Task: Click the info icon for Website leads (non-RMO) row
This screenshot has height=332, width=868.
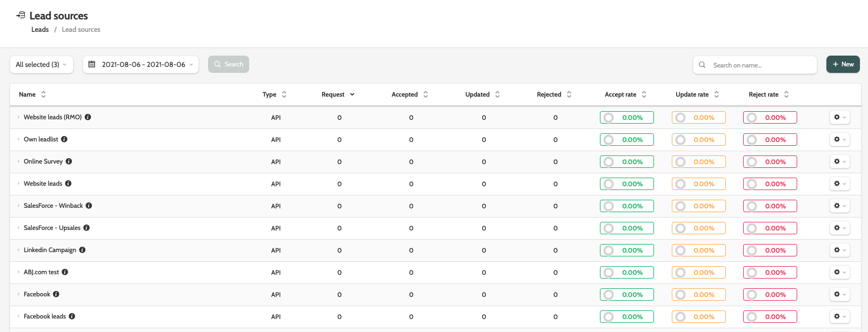Action: click(68, 184)
